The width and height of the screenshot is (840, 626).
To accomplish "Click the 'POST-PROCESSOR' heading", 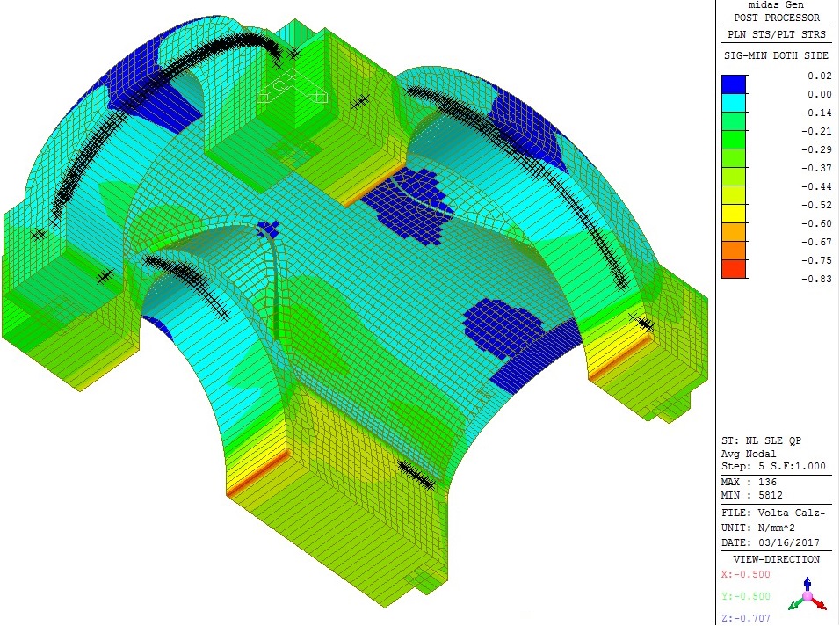I will 776,18.
